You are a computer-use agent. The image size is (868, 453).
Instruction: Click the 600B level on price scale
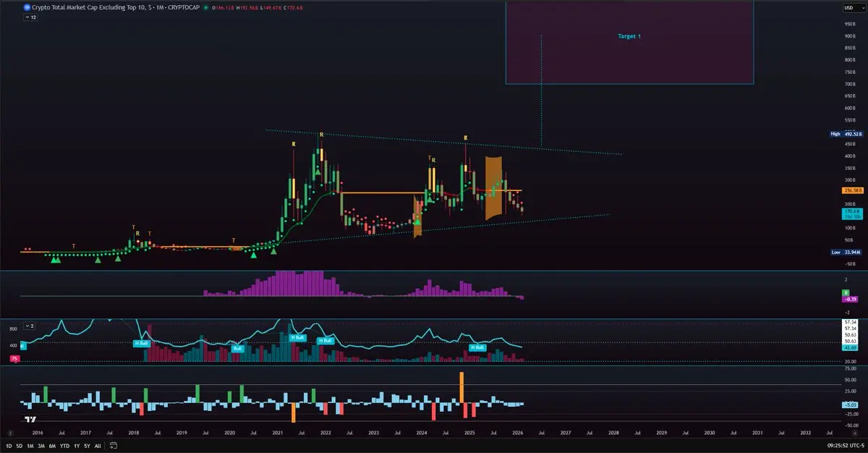click(x=848, y=109)
